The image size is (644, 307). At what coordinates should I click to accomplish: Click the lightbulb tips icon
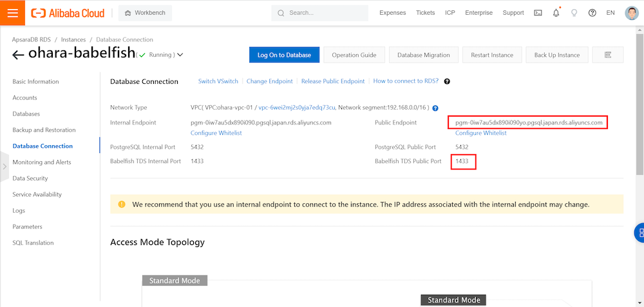point(574,13)
